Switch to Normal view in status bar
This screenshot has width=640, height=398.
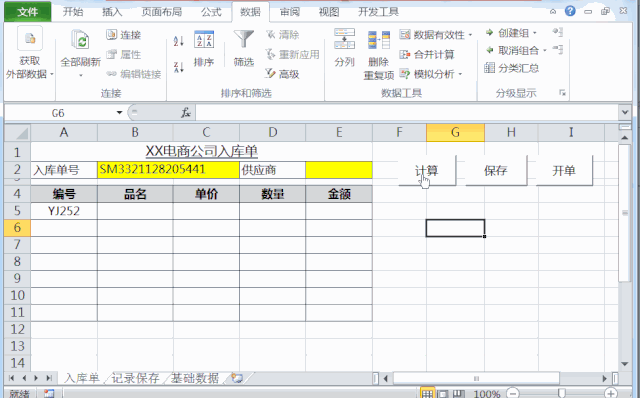pyautogui.click(x=427, y=394)
